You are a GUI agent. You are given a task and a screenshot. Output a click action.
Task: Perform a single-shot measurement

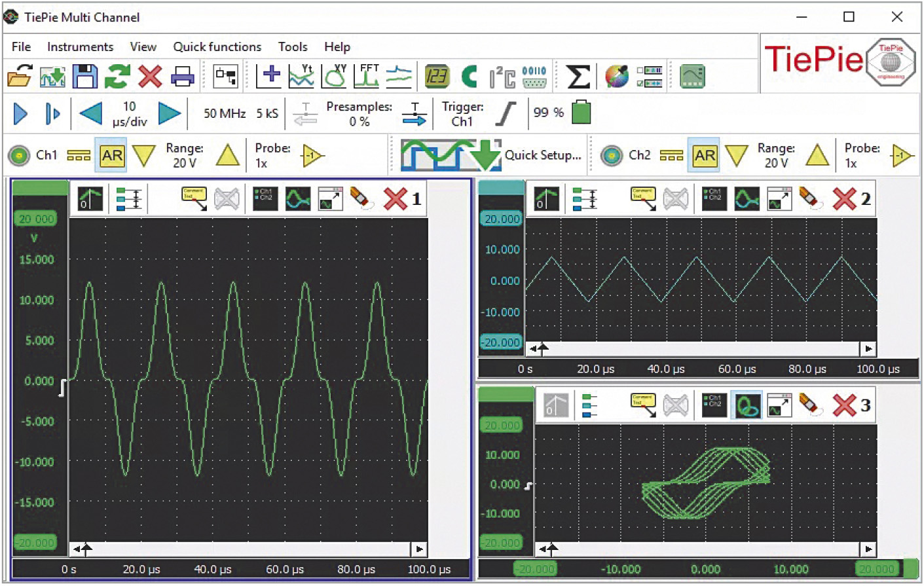pyautogui.click(x=52, y=114)
